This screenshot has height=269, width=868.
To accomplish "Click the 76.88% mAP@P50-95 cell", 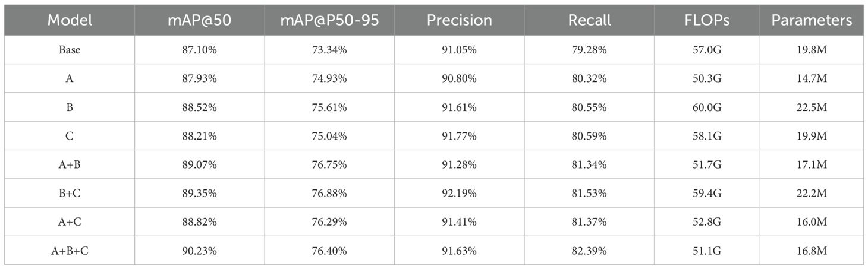I will pyautogui.click(x=329, y=193).
